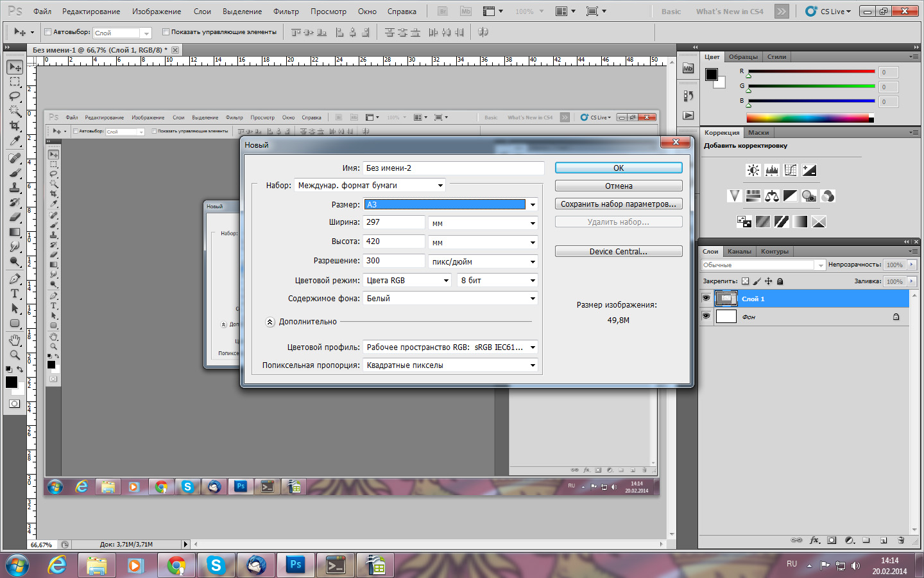
Task: Toggle lock transparent pixels for layer
Action: coord(745,281)
